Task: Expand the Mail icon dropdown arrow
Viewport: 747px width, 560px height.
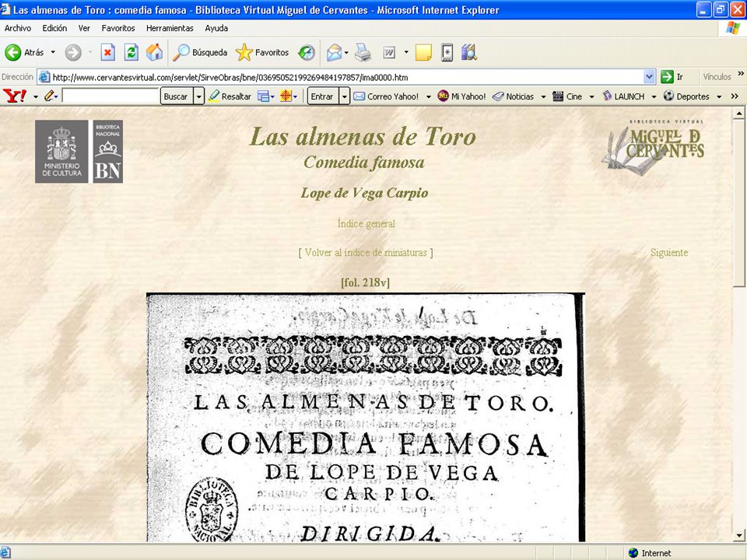Action: (346, 52)
